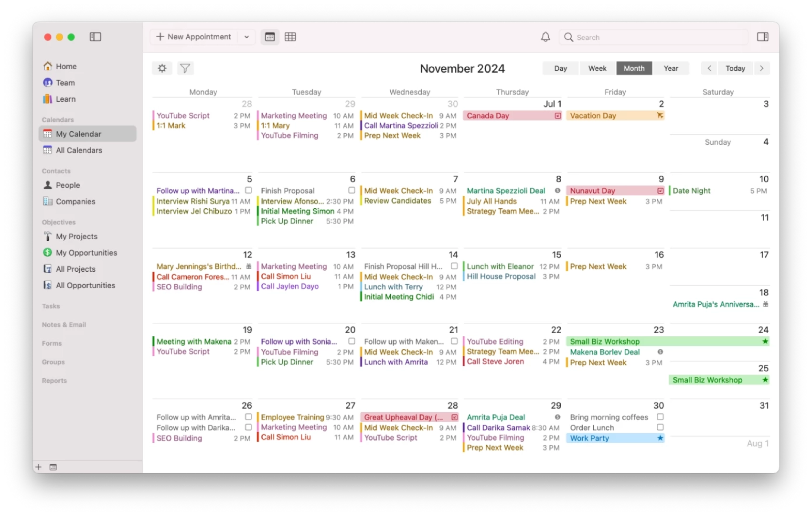Viewport: 812px width, 512px height.
Task: Click the Search field
Action: pyautogui.click(x=653, y=37)
